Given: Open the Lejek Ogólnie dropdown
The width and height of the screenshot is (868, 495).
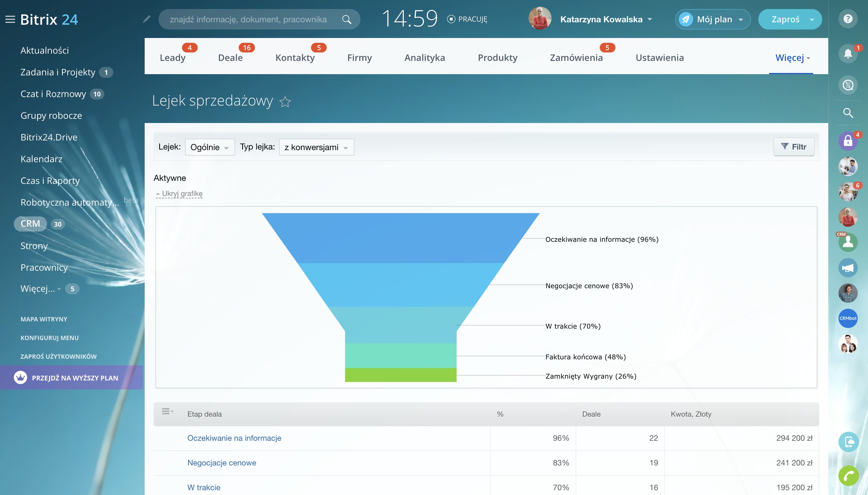Looking at the screenshot, I should coord(209,147).
